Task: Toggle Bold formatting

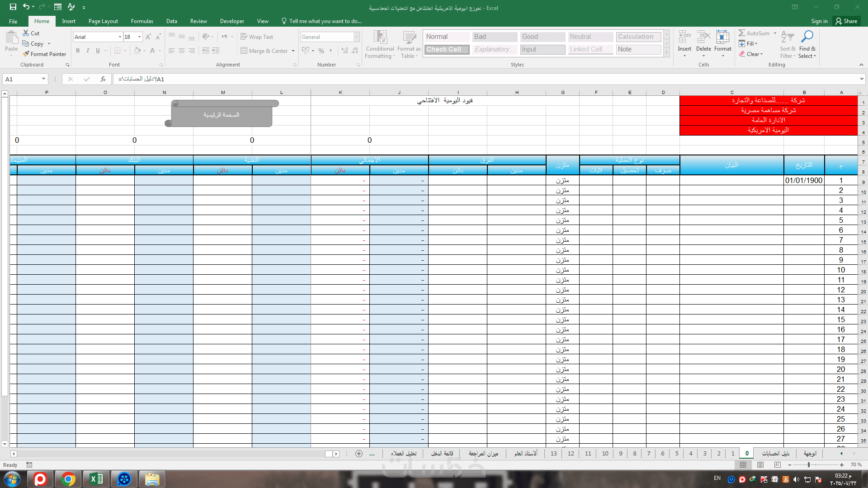Action: coord(78,51)
